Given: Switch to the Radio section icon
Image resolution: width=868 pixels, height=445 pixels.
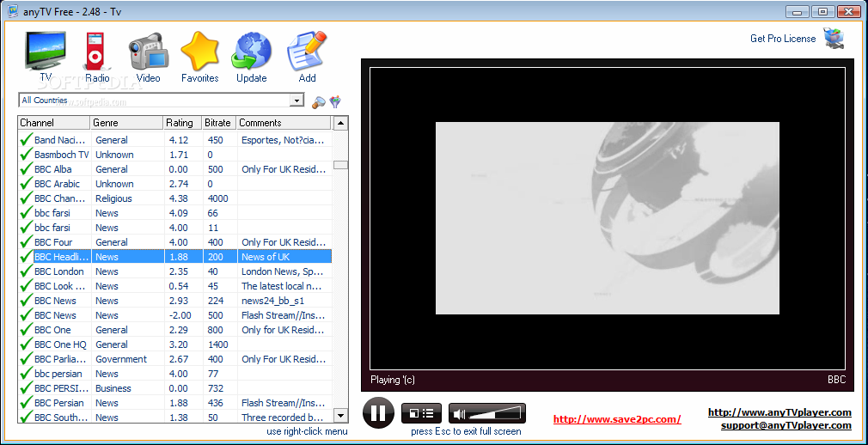Looking at the screenshot, I should (95, 51).
